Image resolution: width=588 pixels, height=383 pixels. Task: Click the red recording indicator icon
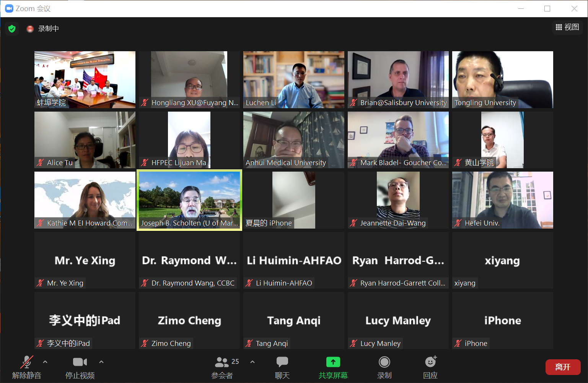[x=30, y=29]
